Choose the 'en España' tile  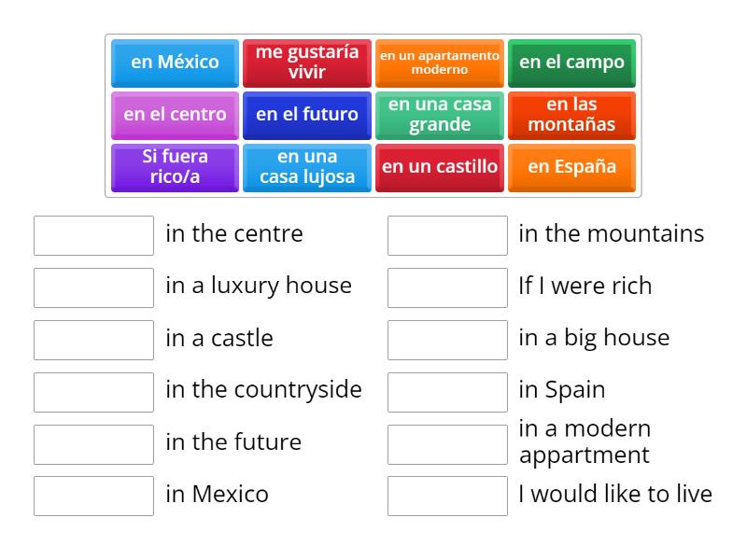point(571,167)
